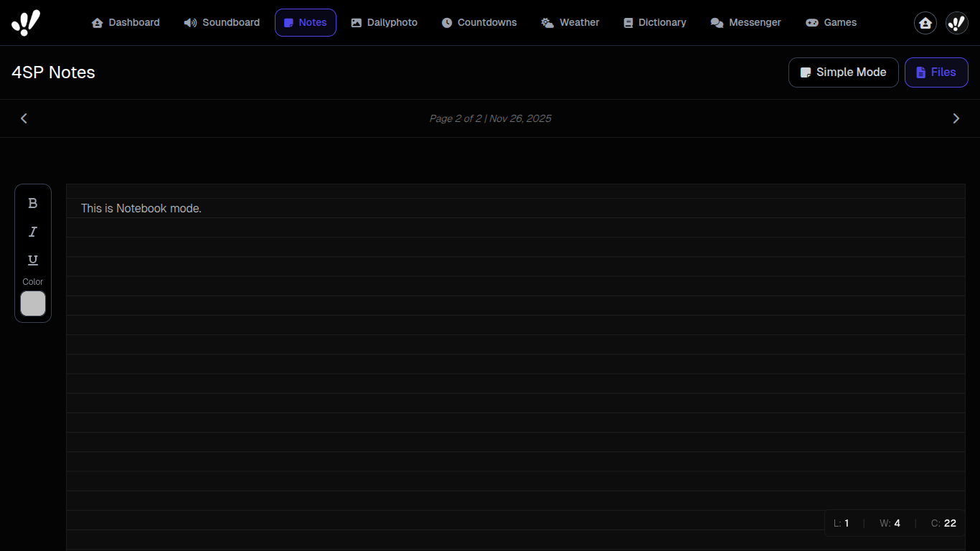Advance to the next page using the right chevron

click(x=956, y=118)
